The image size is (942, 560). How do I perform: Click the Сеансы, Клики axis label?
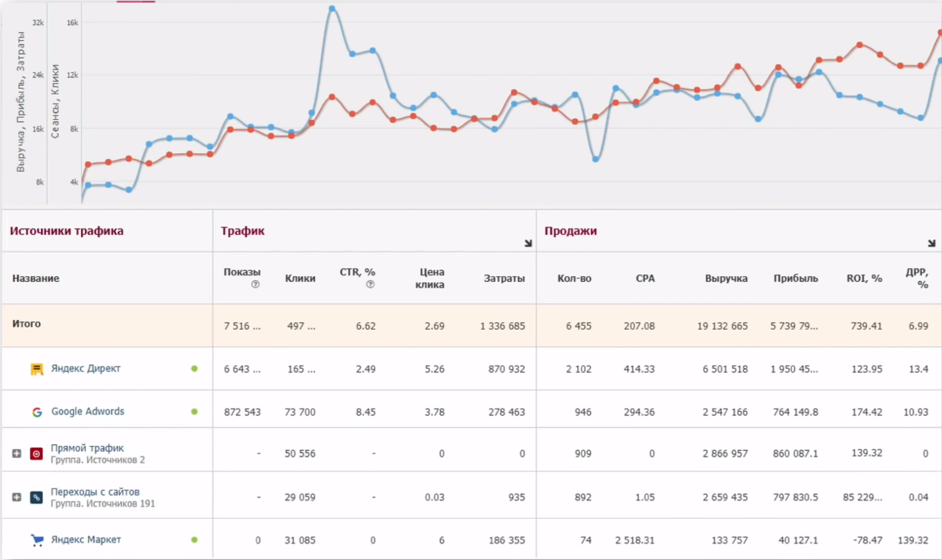coord(55,101)
